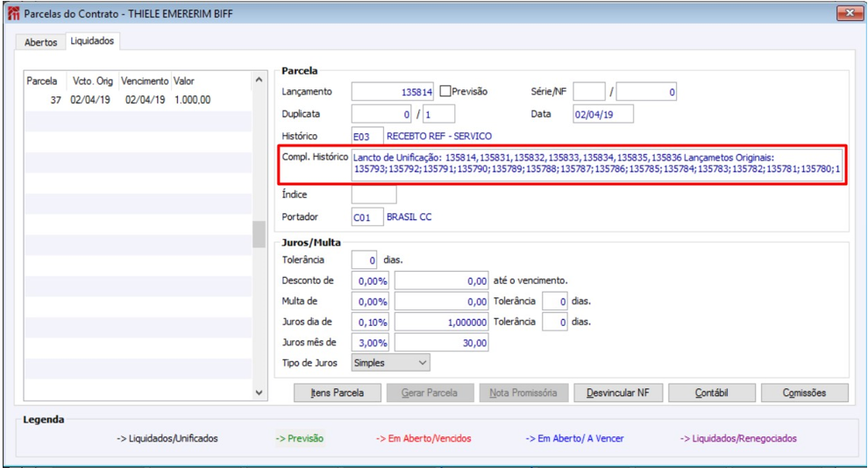Open Itens Parcela
This screenshot has width=868, height=468.
click(338, 393)
